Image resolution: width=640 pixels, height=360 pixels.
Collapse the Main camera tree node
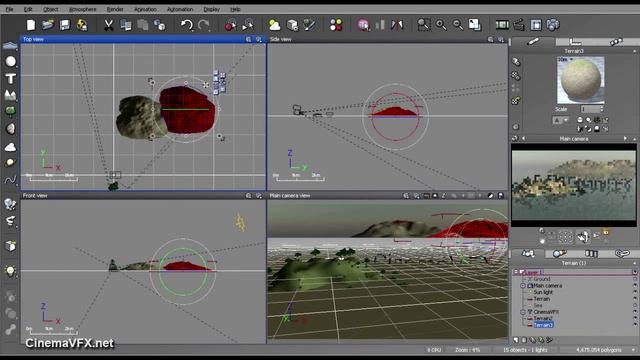523,286
